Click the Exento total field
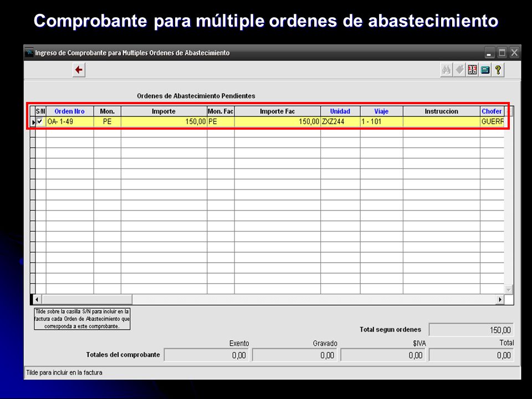 click(206, 355)
